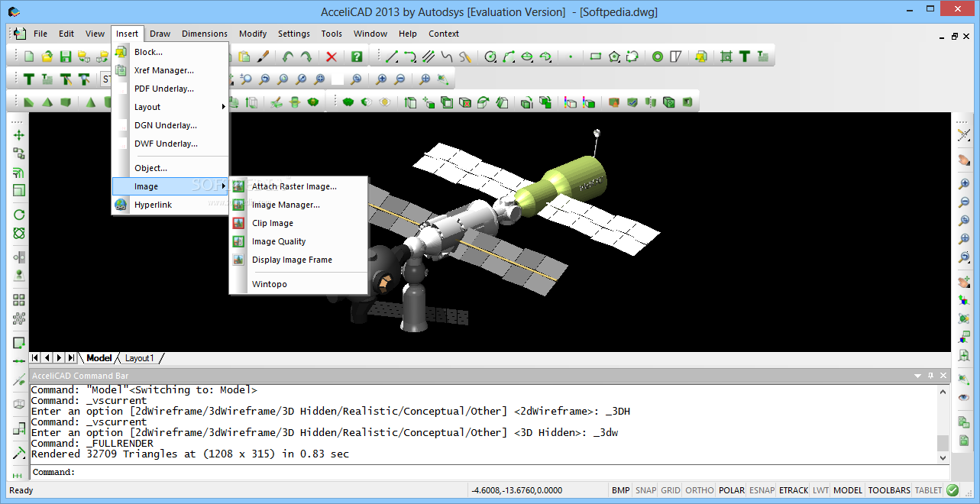
Task: Click the green checkmark status icon
Action: (x=953, y=490)
